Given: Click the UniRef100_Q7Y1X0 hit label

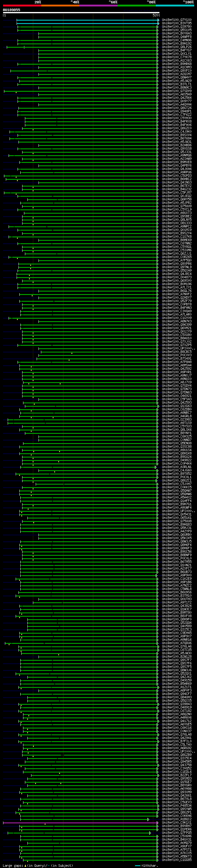Looking at the screenshot, I should pyautogui.click(x=177, y=20).
